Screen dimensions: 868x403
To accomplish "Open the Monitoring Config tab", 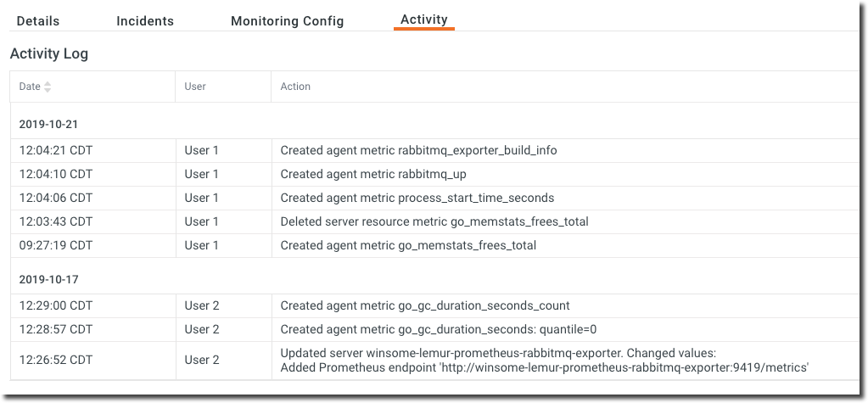I will coord(287,21).
